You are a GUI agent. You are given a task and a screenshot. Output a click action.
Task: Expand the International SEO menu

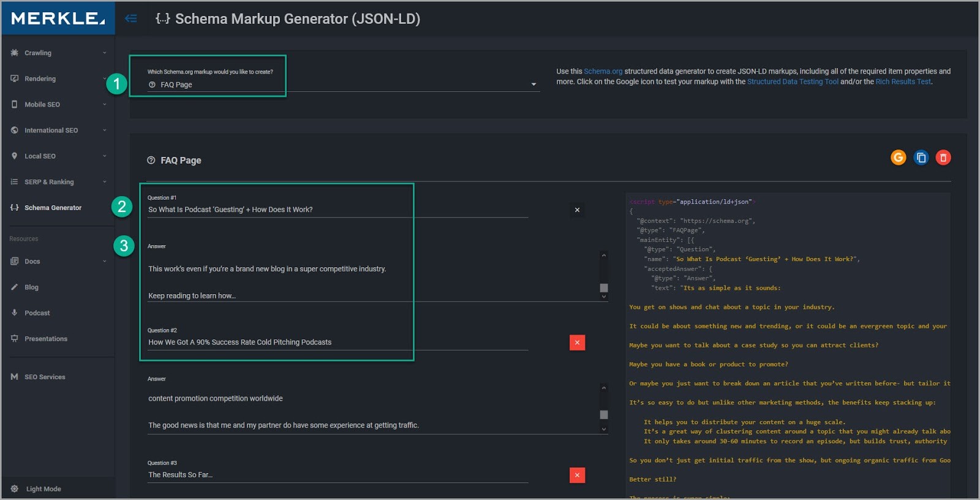(58, 131)
